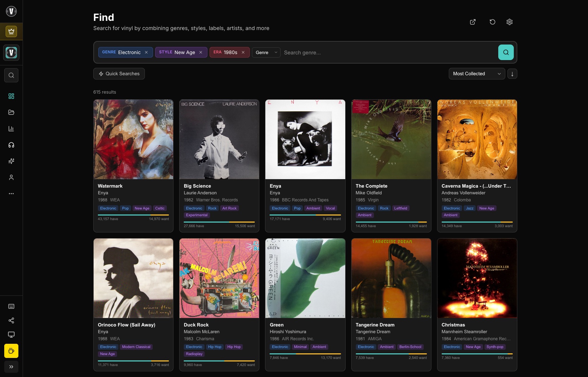The image size is (588, 377).
Task: Expand the sidebar with the double-chevron button
Action: 11,367
